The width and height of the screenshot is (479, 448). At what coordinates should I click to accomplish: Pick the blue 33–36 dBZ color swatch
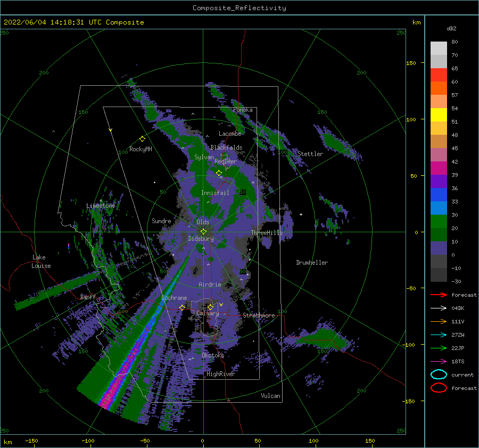439,194
